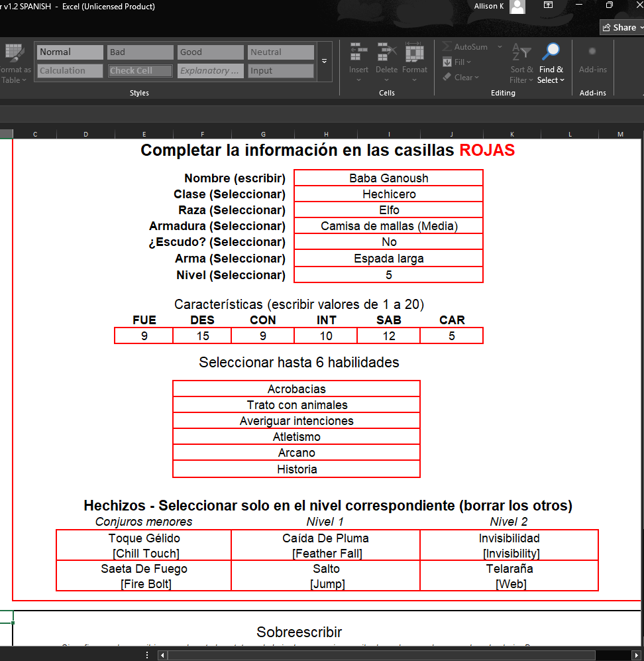Open Sort & Filter menu
The height and width of the screenshot is (661, 644).
521,63
